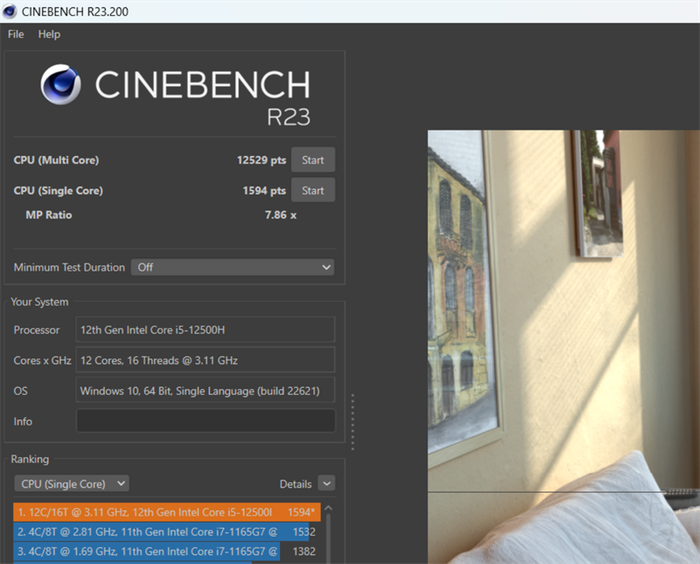
Task: Click the OS field showing Windows 10
Action: (205, 390)
